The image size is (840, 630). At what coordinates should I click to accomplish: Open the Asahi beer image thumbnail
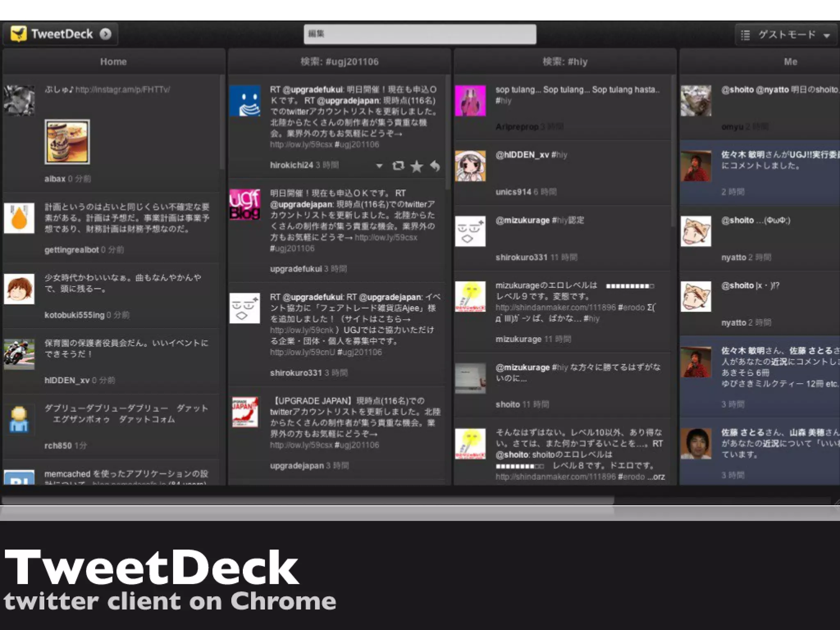pyautogui.click(x=67, y=142)
